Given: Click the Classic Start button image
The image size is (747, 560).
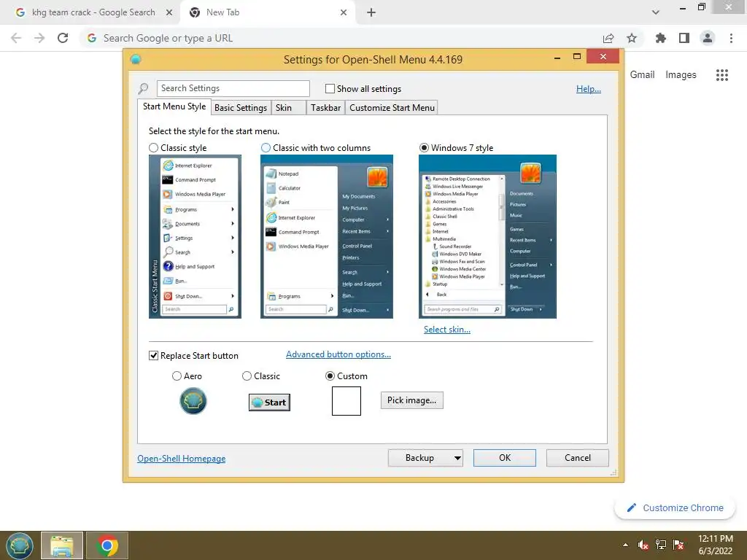Looking at the screenshot, I should pos(269,402).
